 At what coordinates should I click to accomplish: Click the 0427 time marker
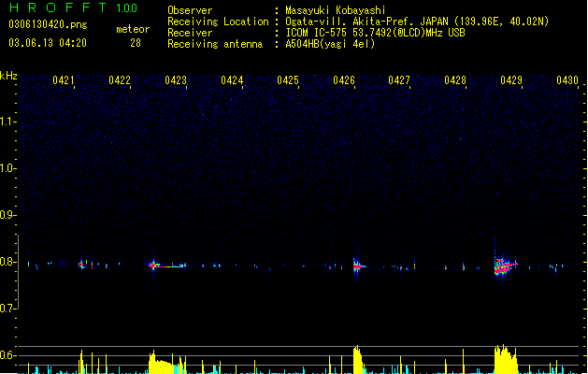[399, 80]
